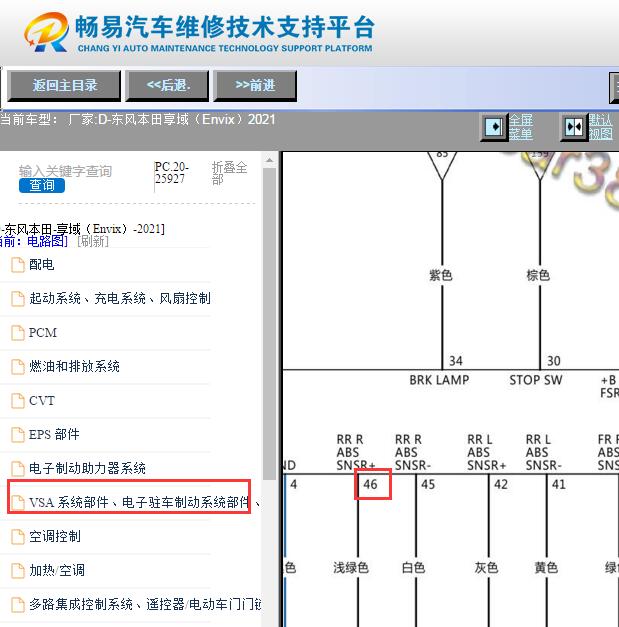Open the 默认视图 link

pos(601,126)
